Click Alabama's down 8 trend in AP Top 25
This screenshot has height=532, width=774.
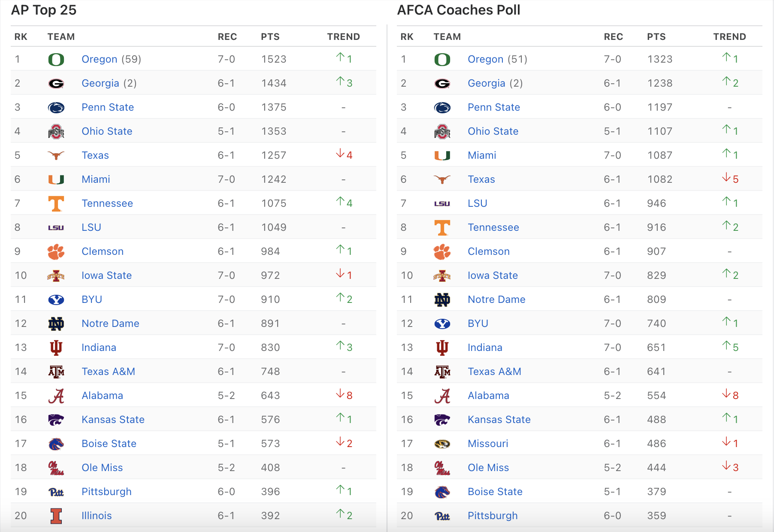click(x=344, y=395)
